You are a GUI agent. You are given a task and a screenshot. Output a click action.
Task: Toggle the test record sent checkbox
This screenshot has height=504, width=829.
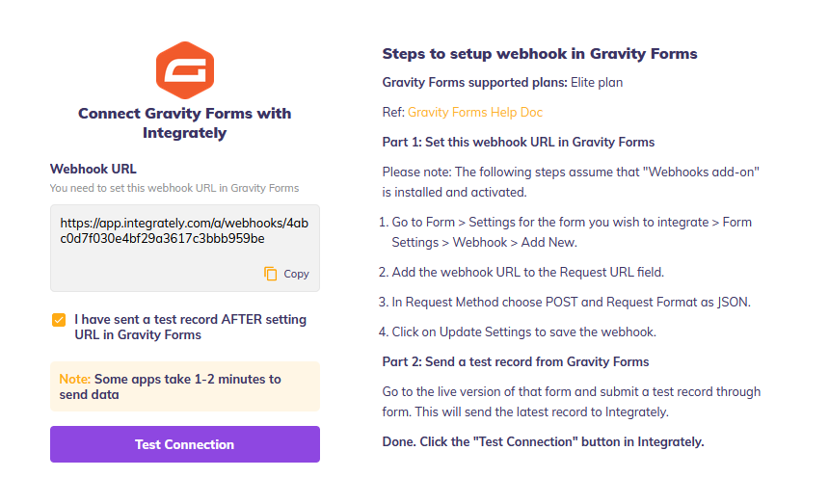(59, 320)
